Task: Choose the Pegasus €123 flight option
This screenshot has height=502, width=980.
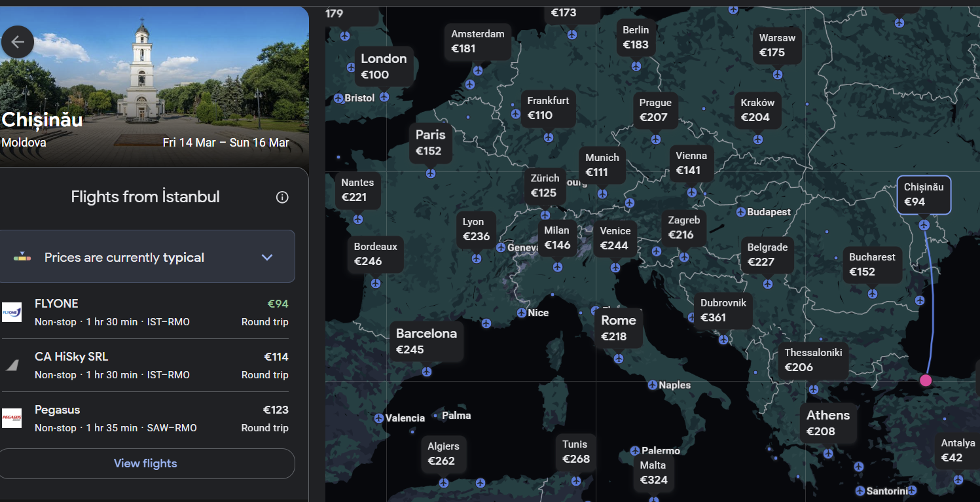Action: tap(145, 418)
